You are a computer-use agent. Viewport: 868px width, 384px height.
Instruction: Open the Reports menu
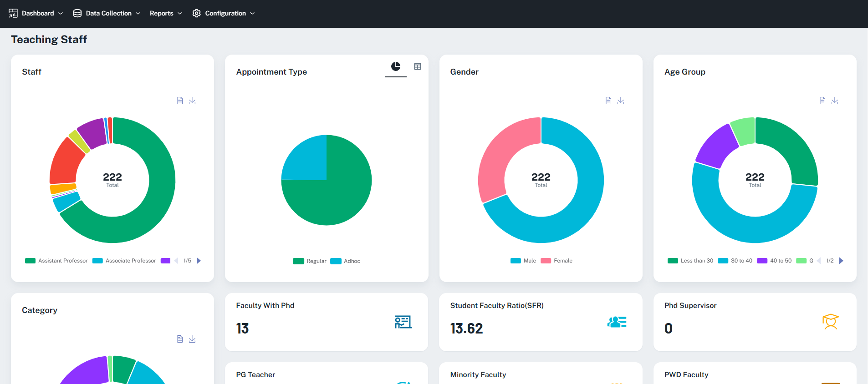click(x=166, y=13)
